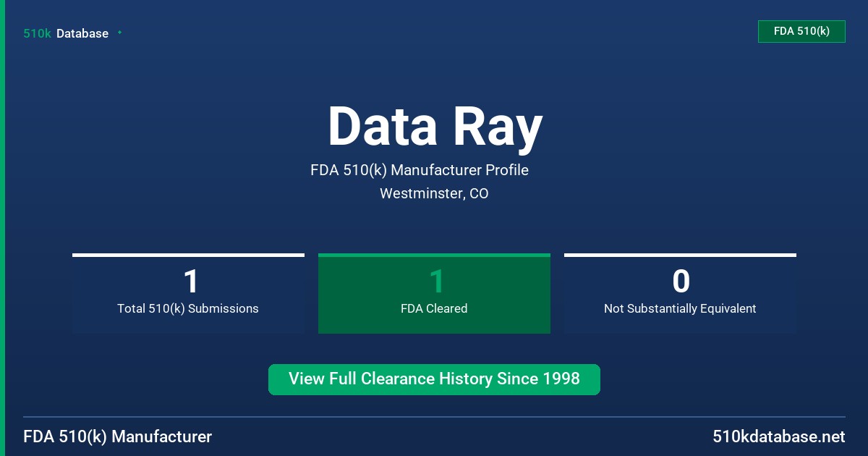Select the Total 510(k) Submissions card

tap(188, 293)
